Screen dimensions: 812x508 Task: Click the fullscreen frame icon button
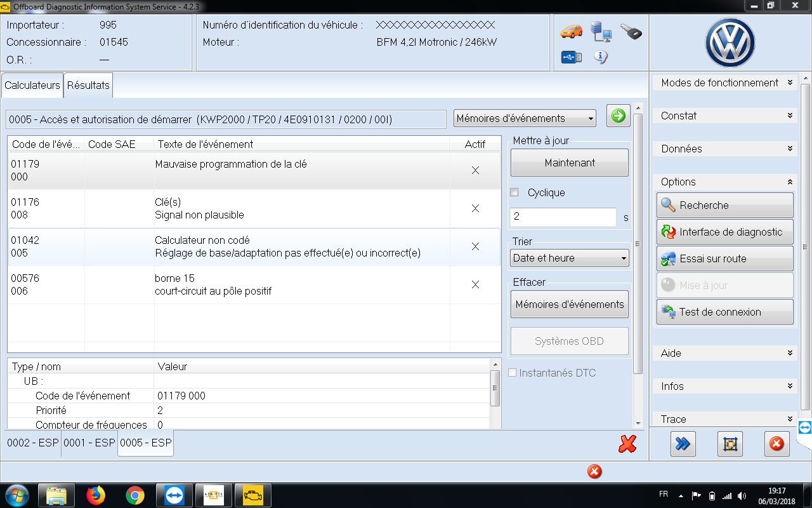(x=730, y=444)
